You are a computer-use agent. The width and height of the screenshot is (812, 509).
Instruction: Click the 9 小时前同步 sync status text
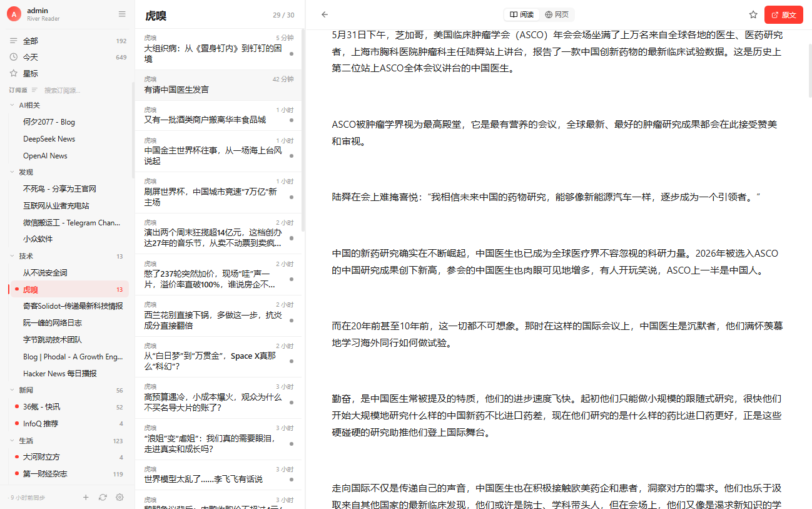pos(27,497)
